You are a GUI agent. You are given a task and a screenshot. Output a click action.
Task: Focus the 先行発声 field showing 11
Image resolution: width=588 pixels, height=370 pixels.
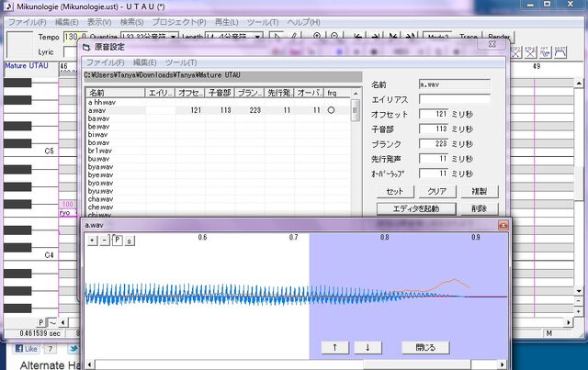434,159
